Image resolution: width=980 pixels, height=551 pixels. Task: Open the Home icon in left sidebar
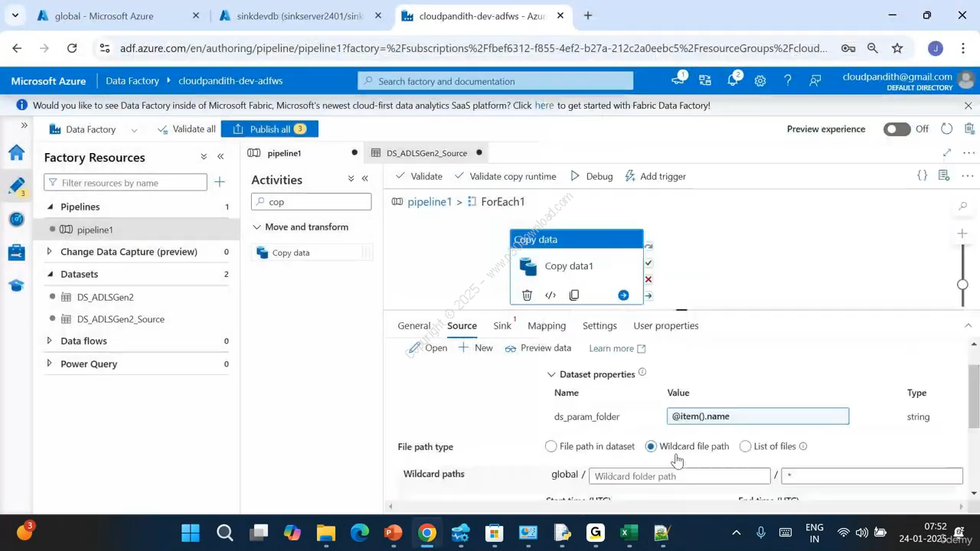pyautogui.click(x=16, y=152)
